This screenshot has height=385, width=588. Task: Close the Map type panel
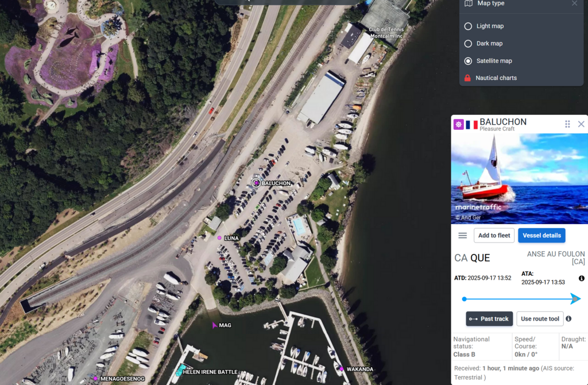click(574, 3)
